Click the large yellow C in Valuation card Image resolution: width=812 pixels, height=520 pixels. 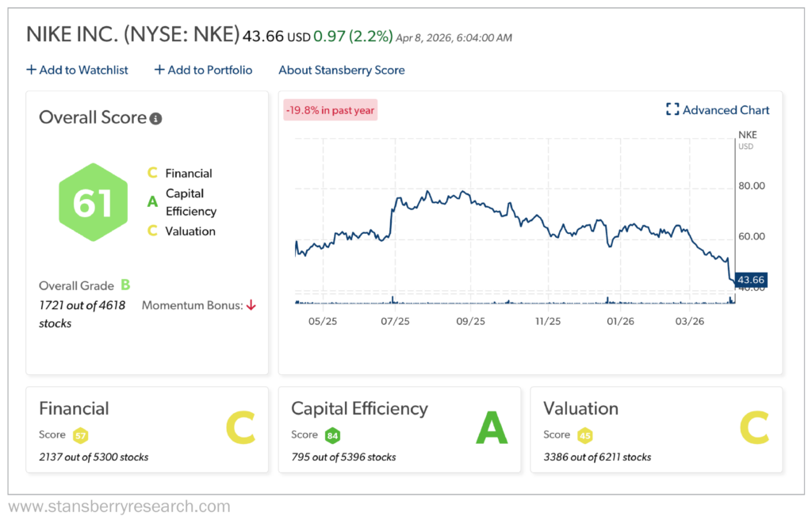pos(755,428)
